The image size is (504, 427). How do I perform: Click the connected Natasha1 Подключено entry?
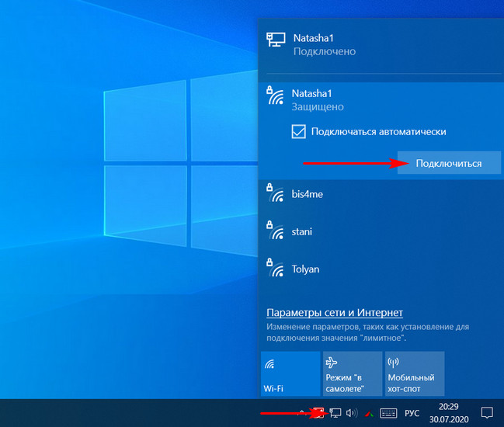[x=381, y=45]
